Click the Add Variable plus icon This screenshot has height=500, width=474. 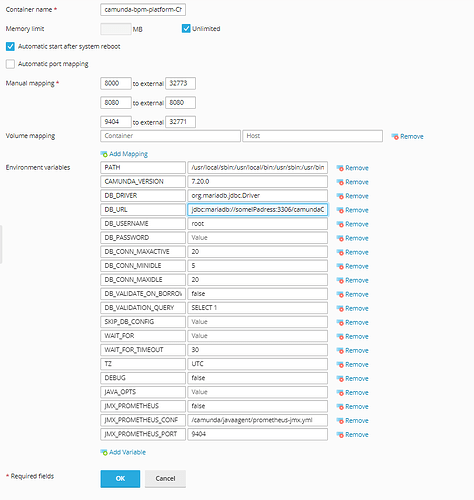(104, 452)
